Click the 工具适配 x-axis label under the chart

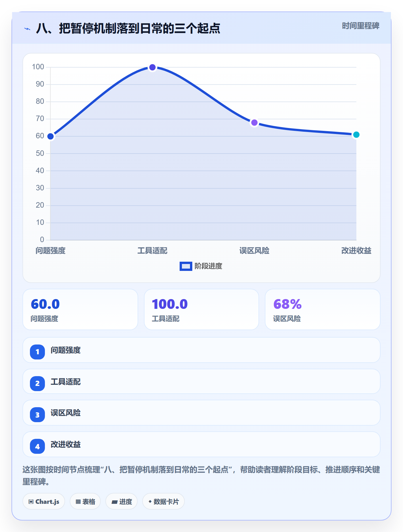[x=153, y=251]
